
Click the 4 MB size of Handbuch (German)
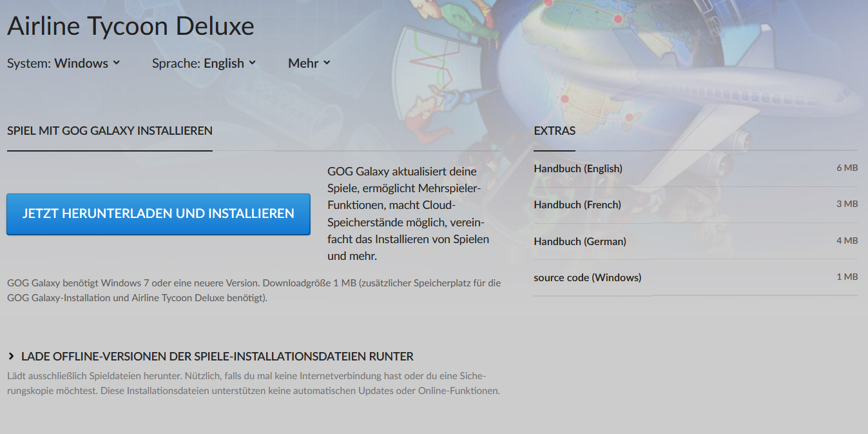847,241
